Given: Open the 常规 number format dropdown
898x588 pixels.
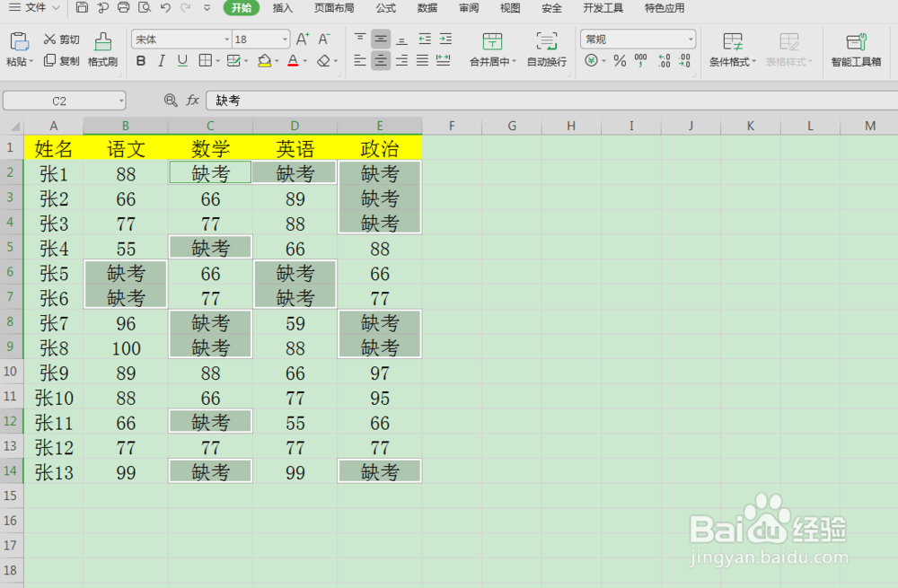Looking at the screenshot, I should (x=638, y=39).
